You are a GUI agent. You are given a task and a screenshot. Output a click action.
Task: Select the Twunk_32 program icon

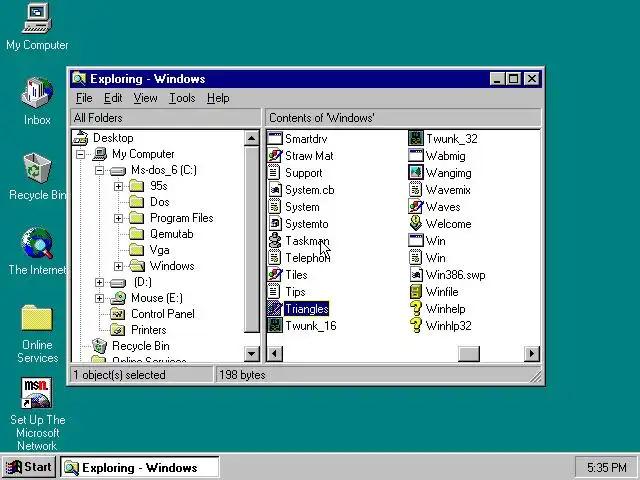point(416,138)
